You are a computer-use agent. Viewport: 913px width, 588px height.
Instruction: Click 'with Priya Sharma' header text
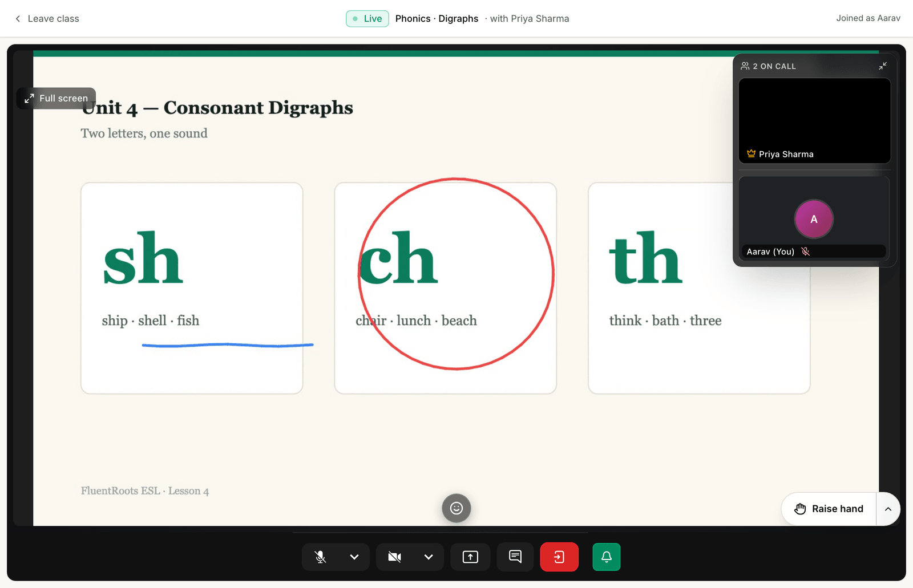[530, 19]
